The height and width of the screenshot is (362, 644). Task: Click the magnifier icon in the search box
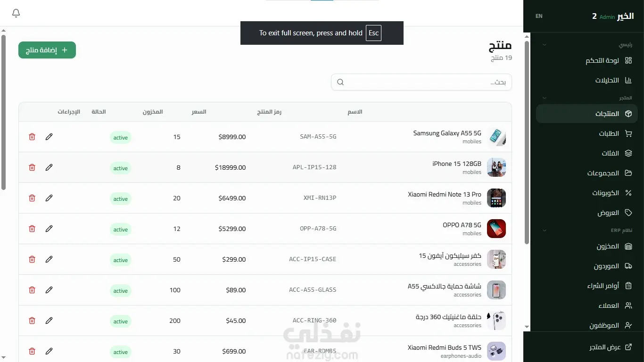click(340, 82)
